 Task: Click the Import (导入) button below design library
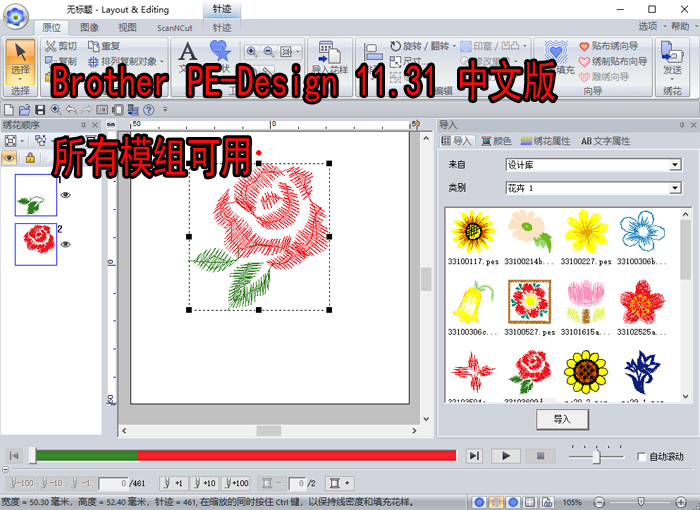pyautogui.click(x=562, y=419)
